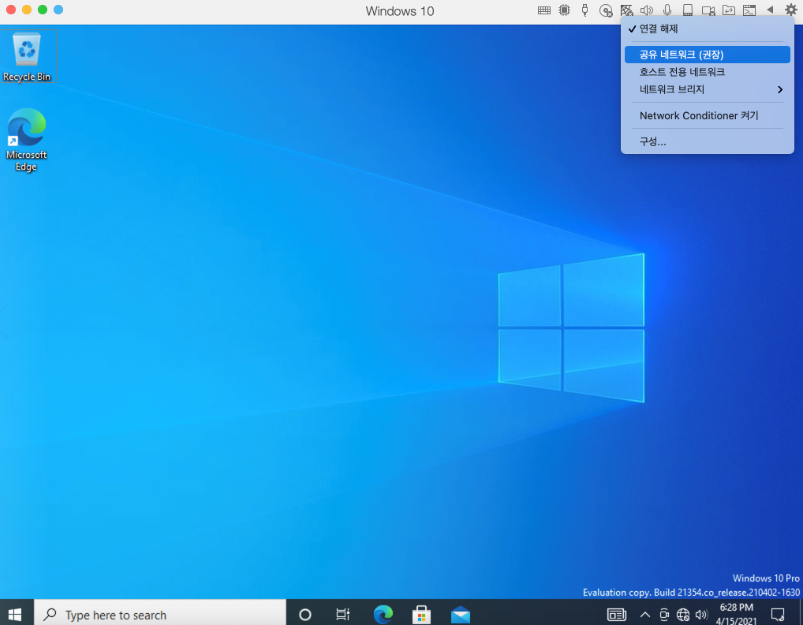Open the Parallels configuration gear icon
The image size is (803, 625).
tap(791, 10)
